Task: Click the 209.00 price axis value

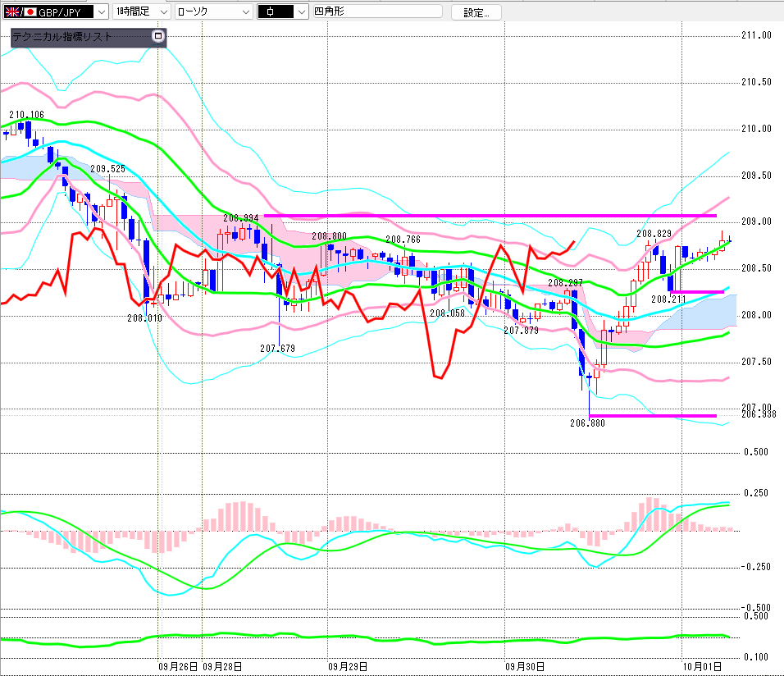Action: (x=756, y=222)
